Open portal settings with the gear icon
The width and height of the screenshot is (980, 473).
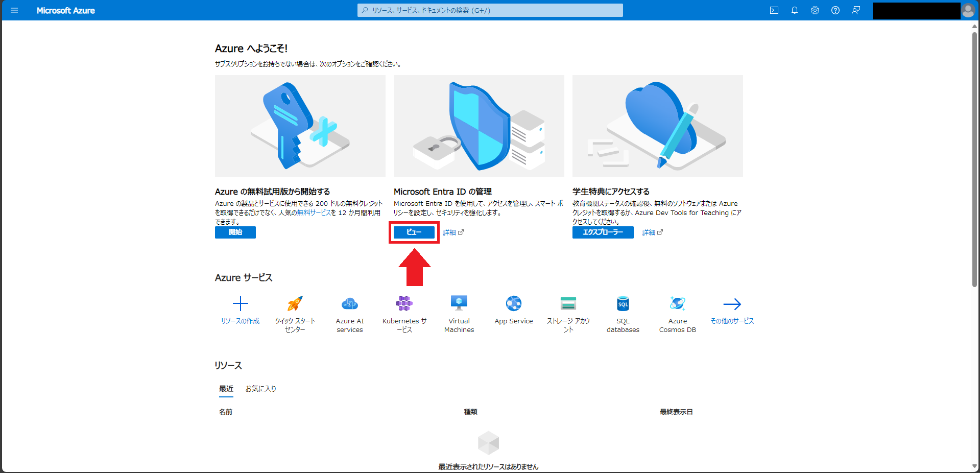tap(815, 10)
